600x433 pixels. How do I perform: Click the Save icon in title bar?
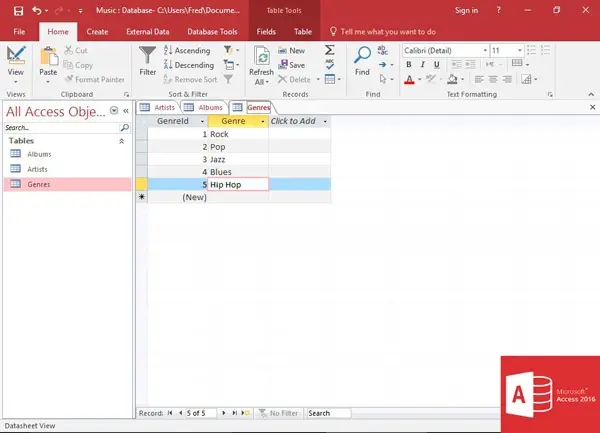[x=18, y=11]
